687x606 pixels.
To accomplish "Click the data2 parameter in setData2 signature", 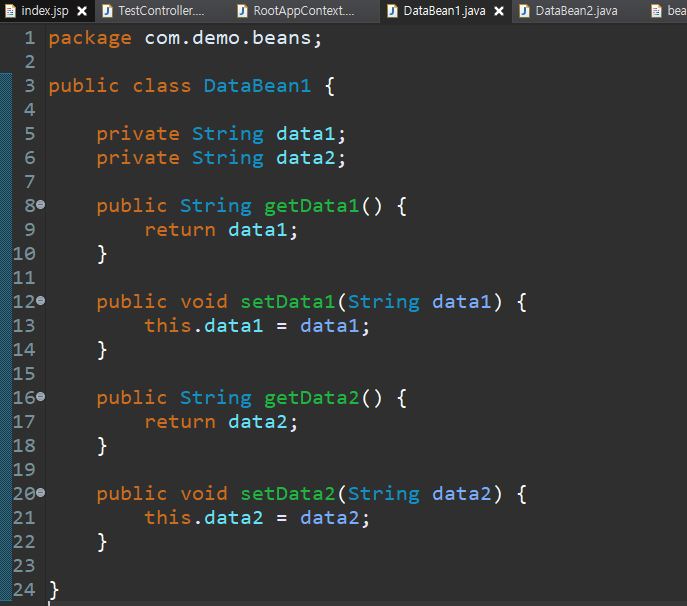I will (x=461, y=494).
